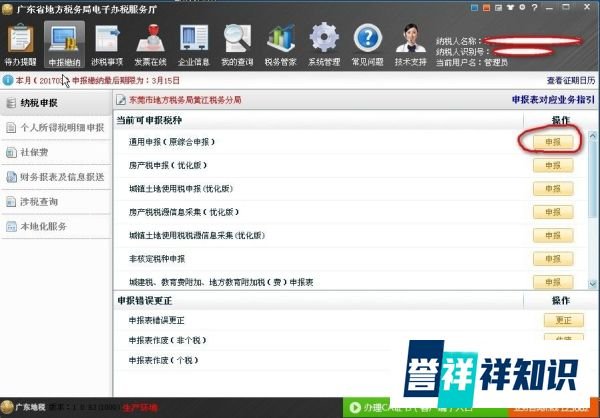This screenshot has width=600, height=418.
Task: Open 个人所得税明细申报 in sidebar
Action: pyautogui.click(x=56, y=127)
